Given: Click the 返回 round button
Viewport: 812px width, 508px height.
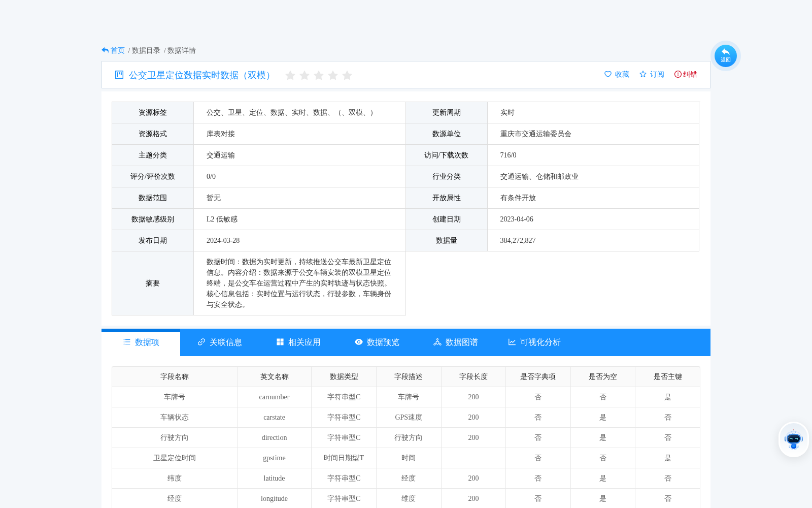Looking at the screenshot, I should tap(726, 56).
